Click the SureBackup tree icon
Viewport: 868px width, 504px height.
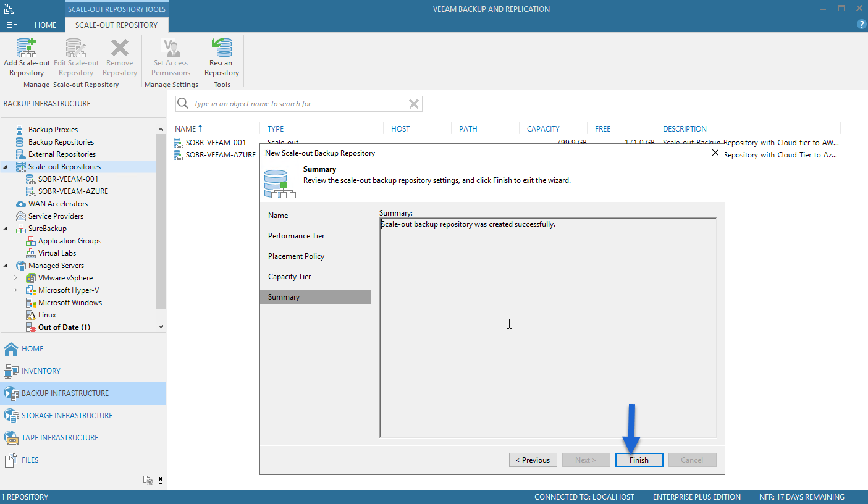(21, 229)
